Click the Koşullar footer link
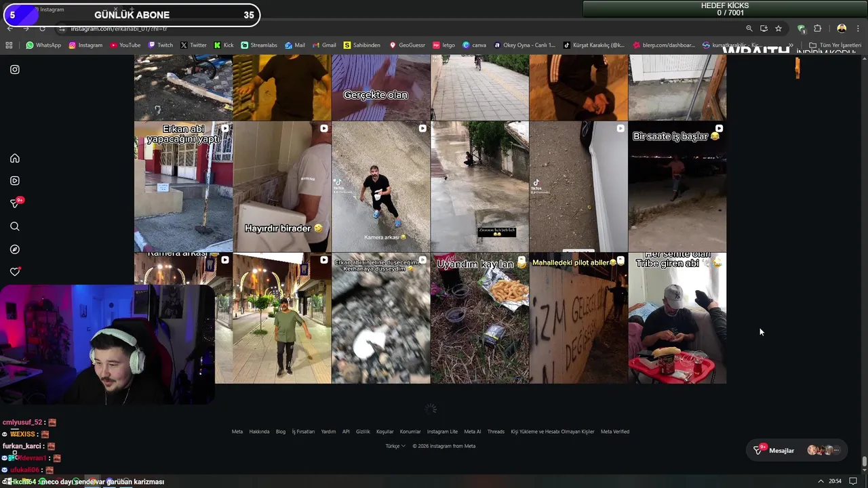The image size is (868, 488). (x=385, y=432)
